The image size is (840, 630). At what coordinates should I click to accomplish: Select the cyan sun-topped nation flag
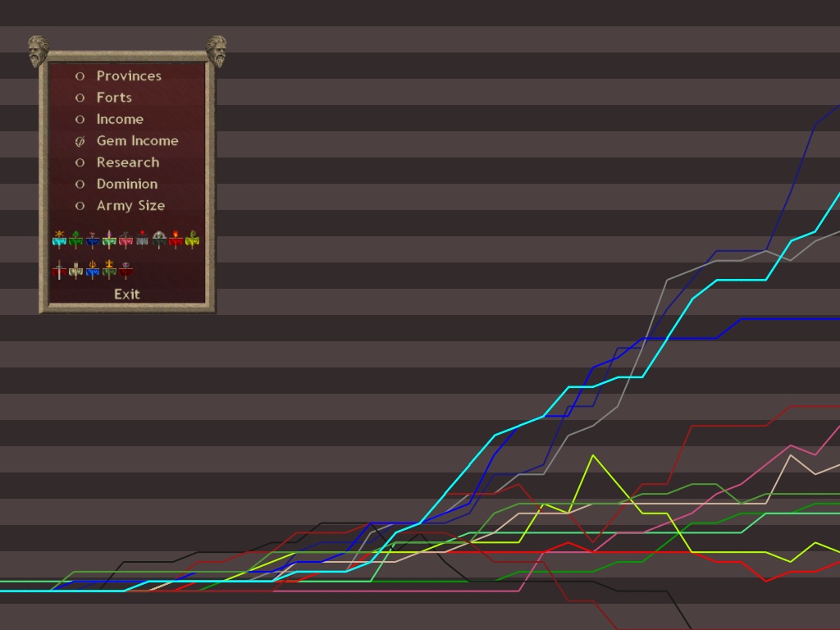point(59,240)
